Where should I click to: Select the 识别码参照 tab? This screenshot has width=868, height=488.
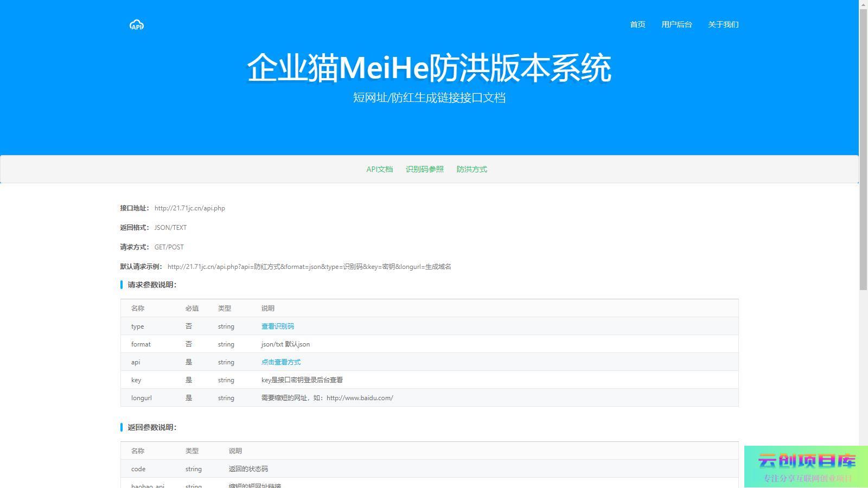[x=424, y=169]
